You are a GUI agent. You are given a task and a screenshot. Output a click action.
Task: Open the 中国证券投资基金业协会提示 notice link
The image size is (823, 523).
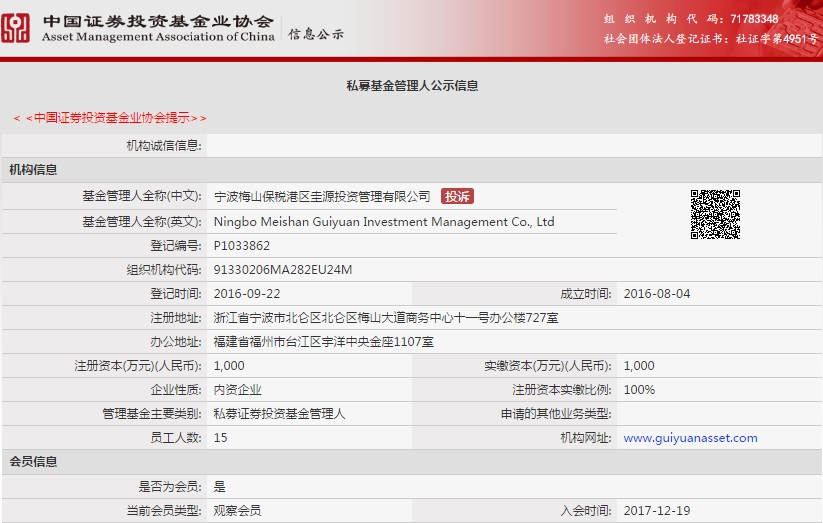(x=110, y=118)
